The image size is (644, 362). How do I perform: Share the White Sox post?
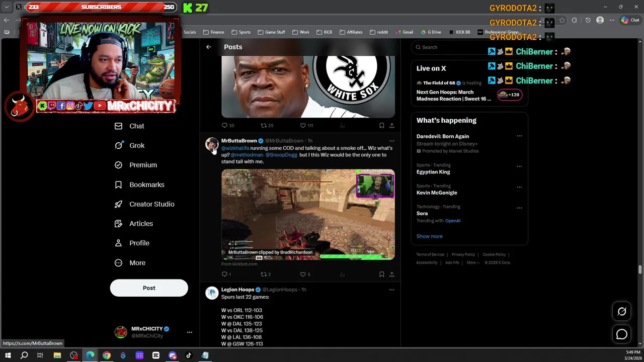click(x=391, y=125)
